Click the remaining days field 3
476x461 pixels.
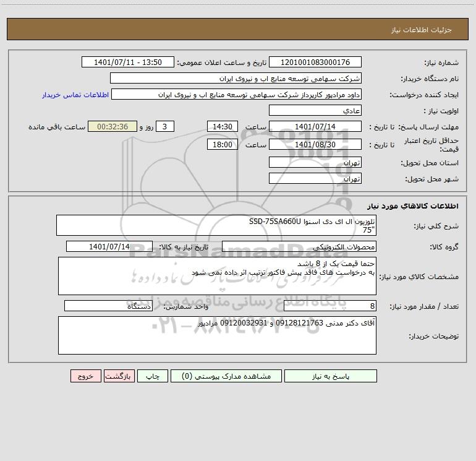pos(165,126)
